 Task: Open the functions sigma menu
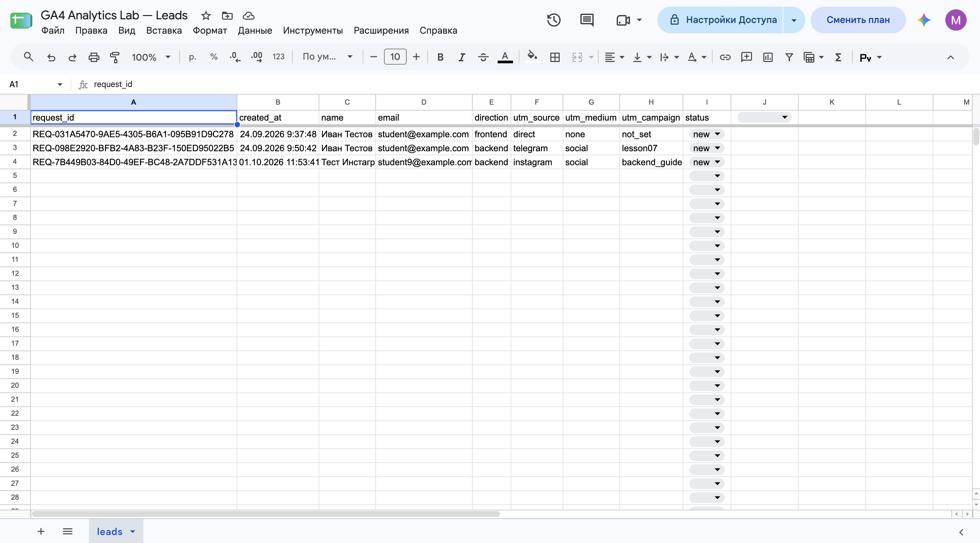pos(838,57)
